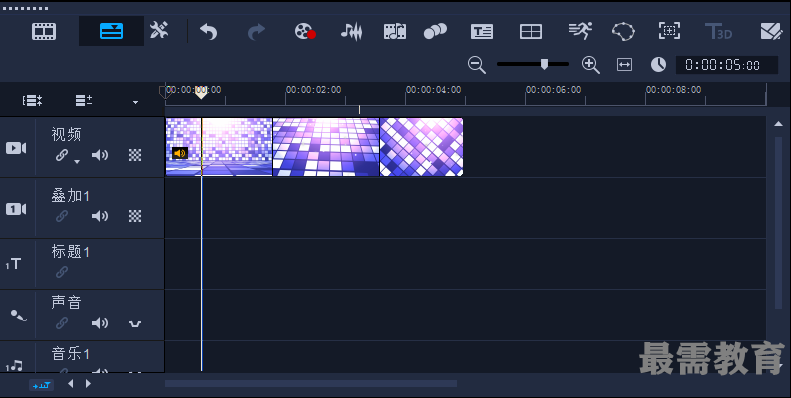The height and width of the screenshot is (398, 791).
Task: Click the 音乐1 track label
Action: point(71,353)
